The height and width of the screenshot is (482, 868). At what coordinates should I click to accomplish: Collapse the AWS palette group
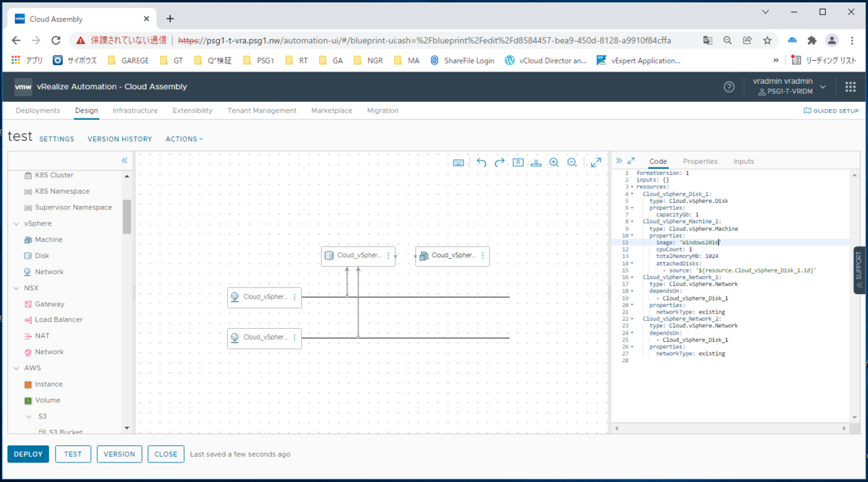pos(17,368)
